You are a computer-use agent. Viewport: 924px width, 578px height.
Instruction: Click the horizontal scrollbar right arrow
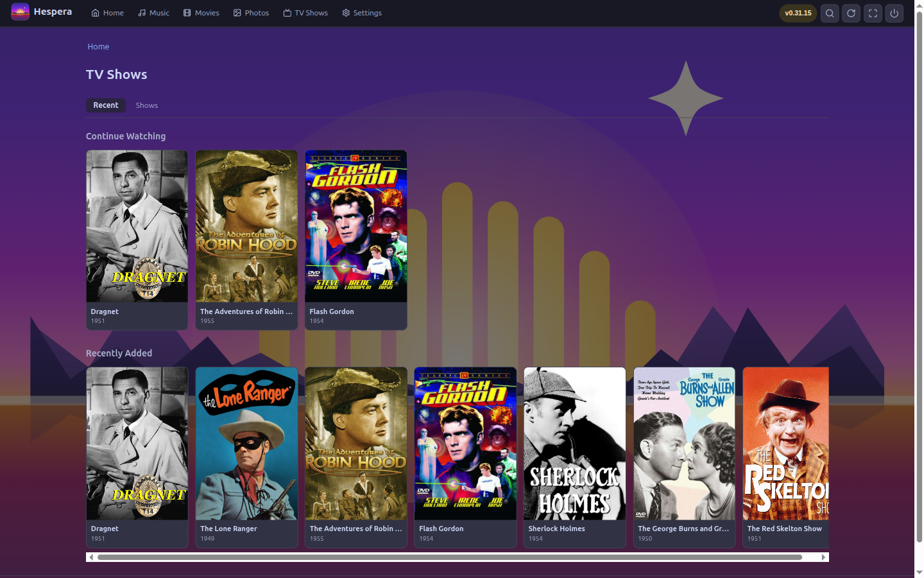823,557
